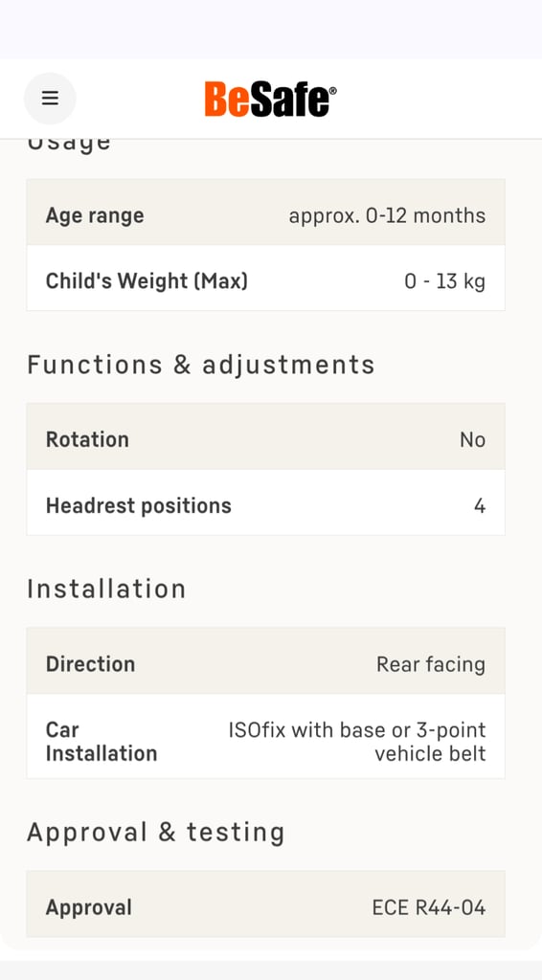Screen dimensions: 542x980
Task: Click the Rear facing value
Action: (x=431, y=664)
